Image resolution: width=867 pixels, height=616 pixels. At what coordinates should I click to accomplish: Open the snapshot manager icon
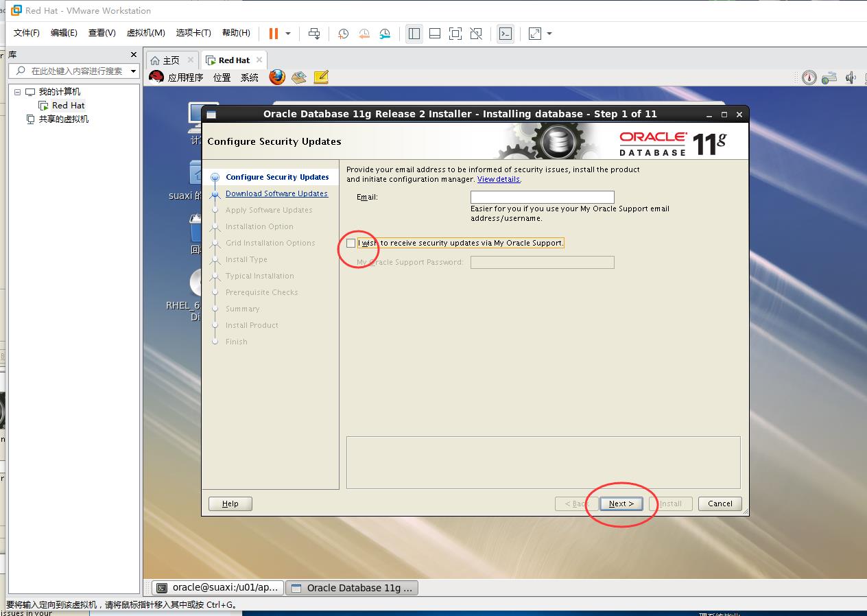pyautogui.click(x=385, y=34)
